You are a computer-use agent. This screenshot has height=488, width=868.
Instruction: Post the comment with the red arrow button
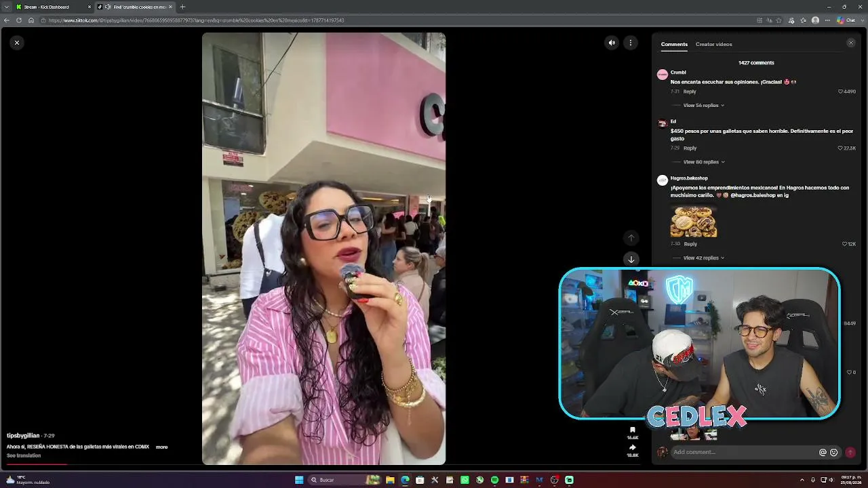[x=850, y=452]
